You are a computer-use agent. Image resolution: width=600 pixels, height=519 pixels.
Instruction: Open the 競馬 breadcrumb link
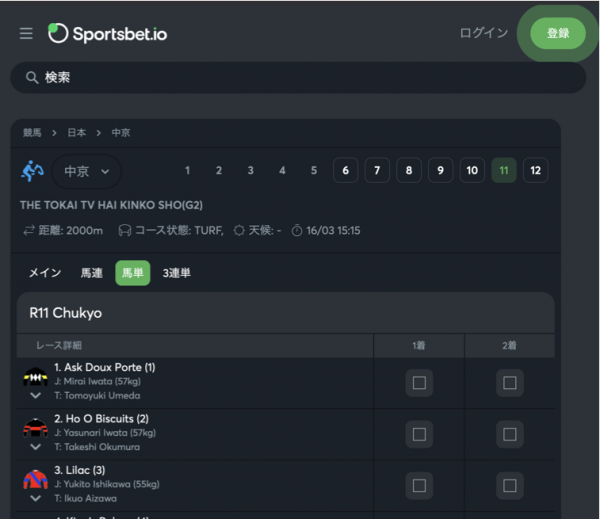click(x=32, y=133)
